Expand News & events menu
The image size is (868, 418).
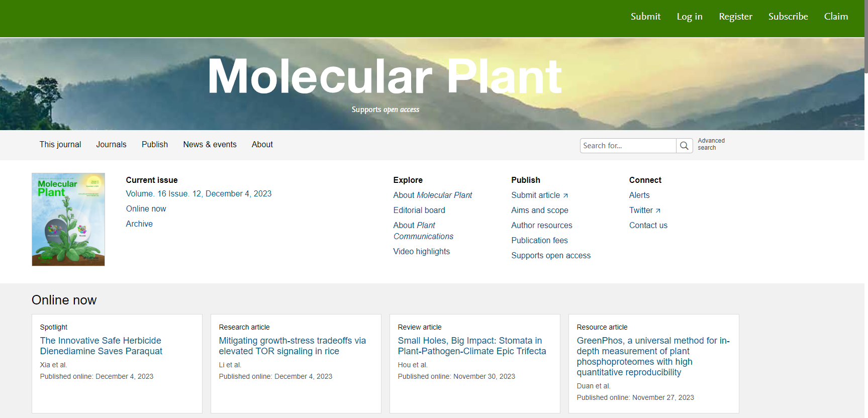[210, 145]
